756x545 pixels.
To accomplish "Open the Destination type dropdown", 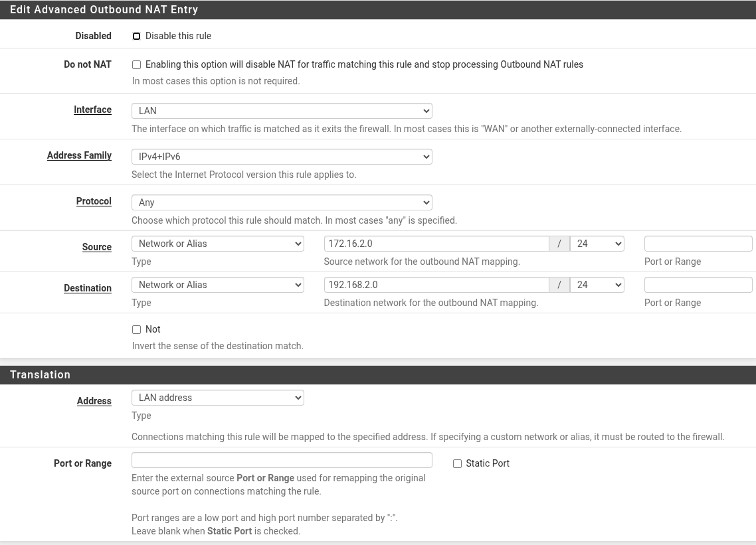I will coord(217,285).
